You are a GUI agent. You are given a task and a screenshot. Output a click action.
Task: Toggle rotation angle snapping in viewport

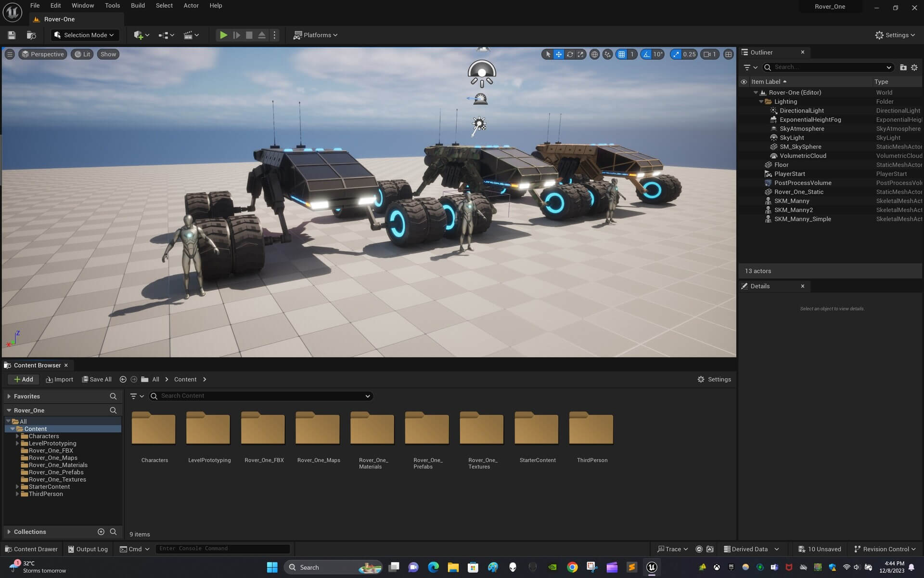pos(646,54)
